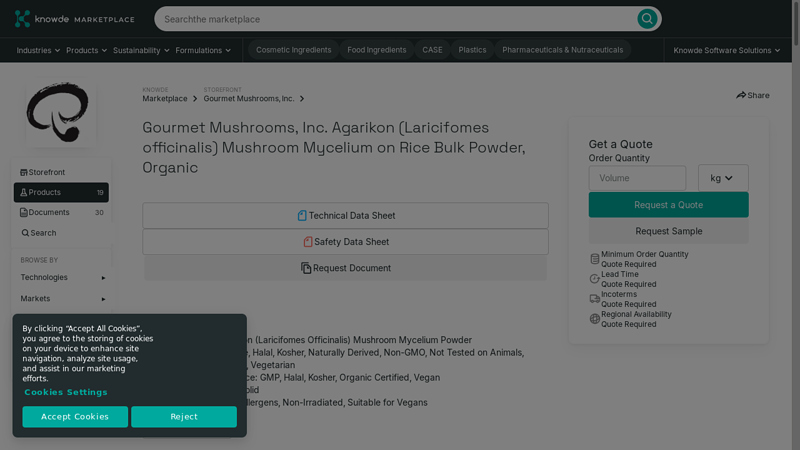Open Storefront in the sidebar
The width and height of the screenshot is (800, 450).
[47, 172]
